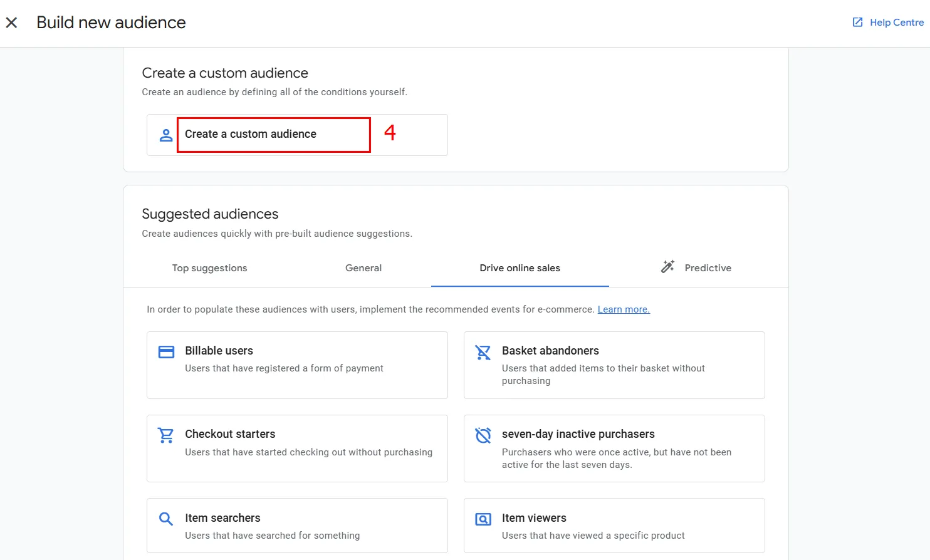Click the magic wand Predictive icon

click(x=667, y=267)
